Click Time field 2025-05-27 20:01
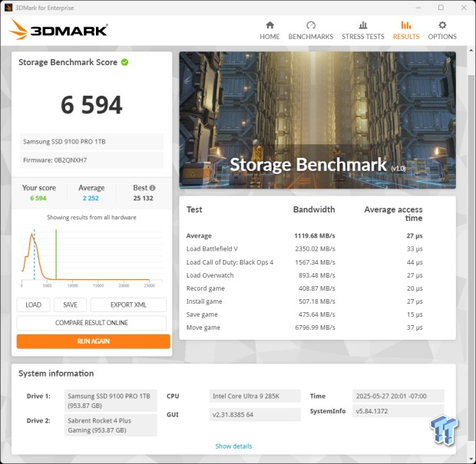Screen dimensions: 476x464 [x=398, y=396]
